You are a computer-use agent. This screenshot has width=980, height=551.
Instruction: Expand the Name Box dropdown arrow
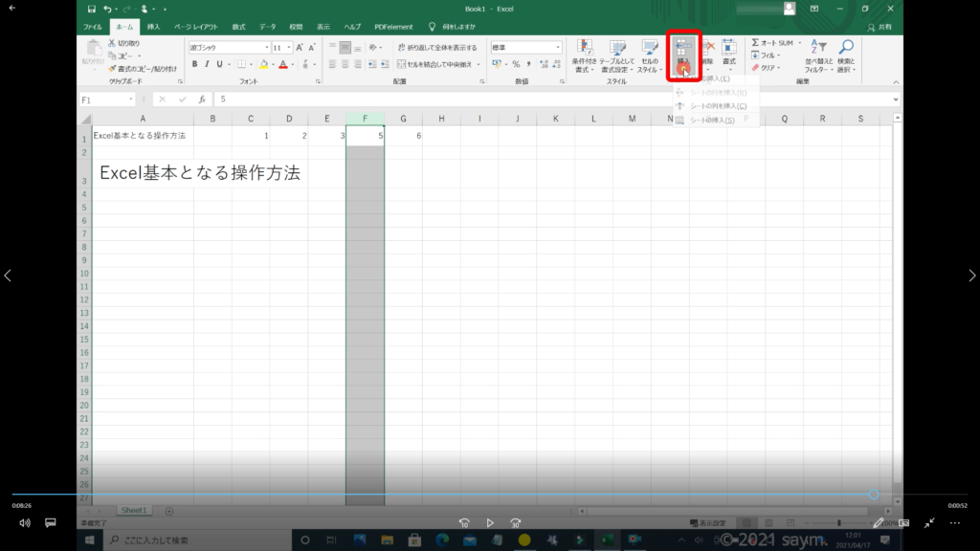131,99
